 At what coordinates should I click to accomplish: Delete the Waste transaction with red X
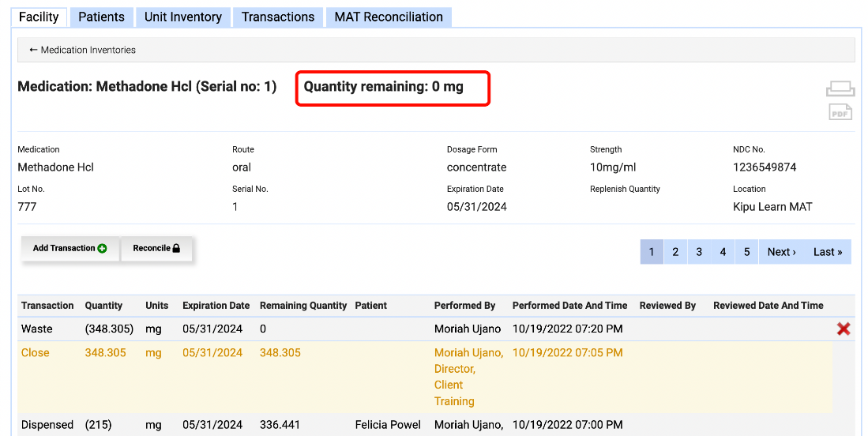point(843,329)
